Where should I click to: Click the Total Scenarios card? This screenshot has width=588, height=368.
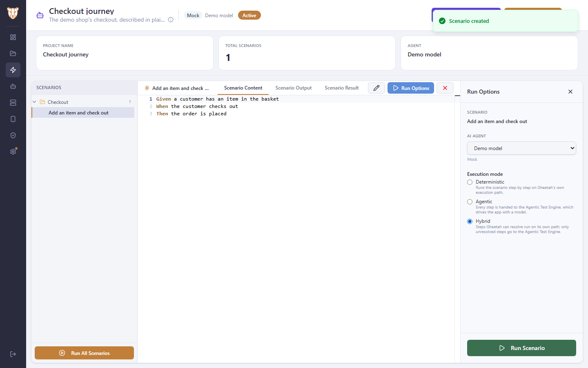tap(307, 53)
